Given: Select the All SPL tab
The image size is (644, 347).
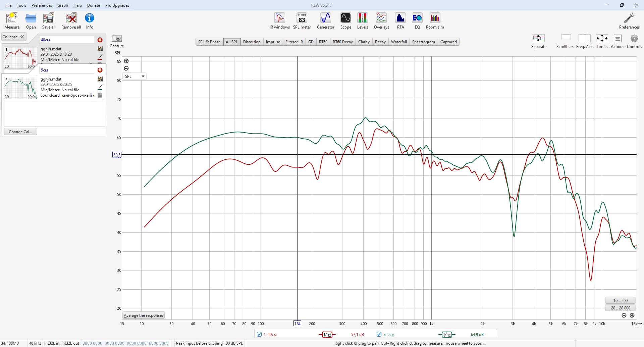Looking at the screenshot, I should [x=232, y=42].
